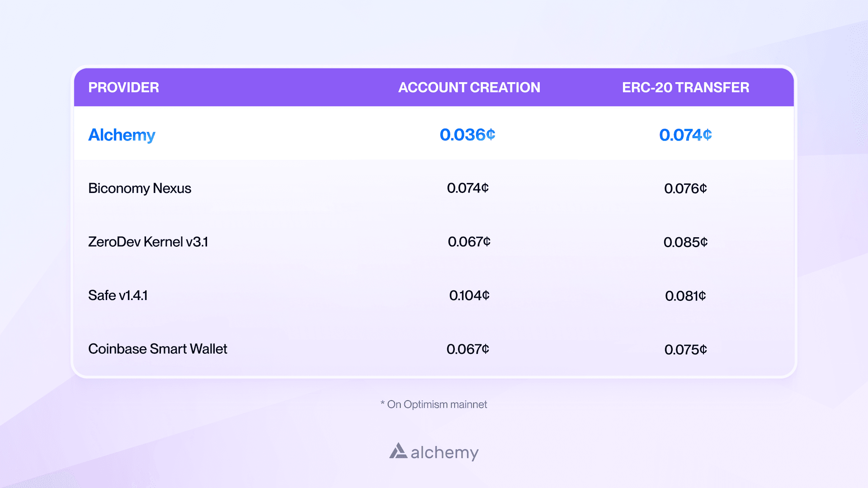This screenshot has width=868, height=488.
Task: Click the Alchemy provider name
Action: tap(122, 135)
